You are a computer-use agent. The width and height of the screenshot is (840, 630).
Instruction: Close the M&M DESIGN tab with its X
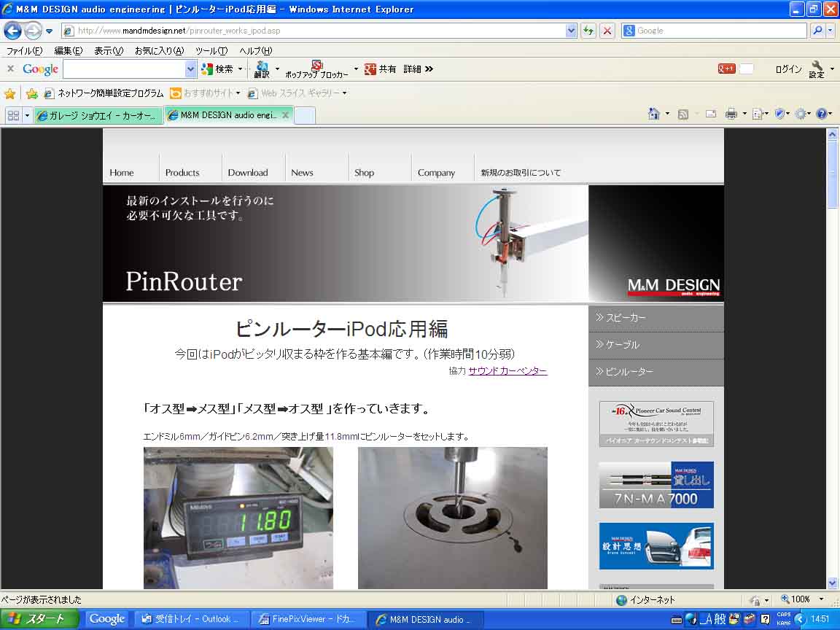(x=286, y=114)
